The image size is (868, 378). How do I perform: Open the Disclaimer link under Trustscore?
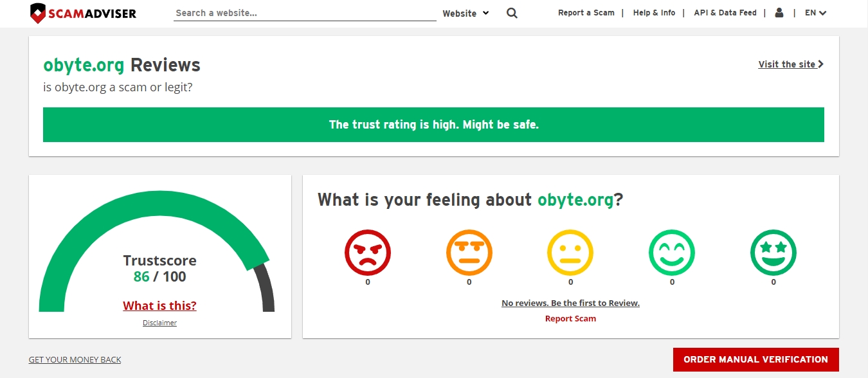point(159,323)
